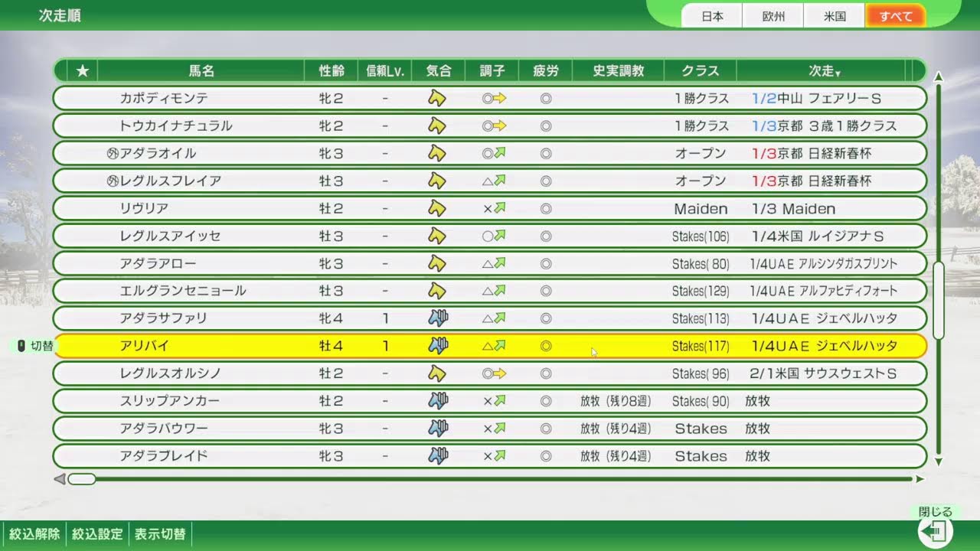This screenshot has height=551, width=980.
Task: Click the 気合 horse icon for レグルスオルシノ
Action: (x=436, y=373)
